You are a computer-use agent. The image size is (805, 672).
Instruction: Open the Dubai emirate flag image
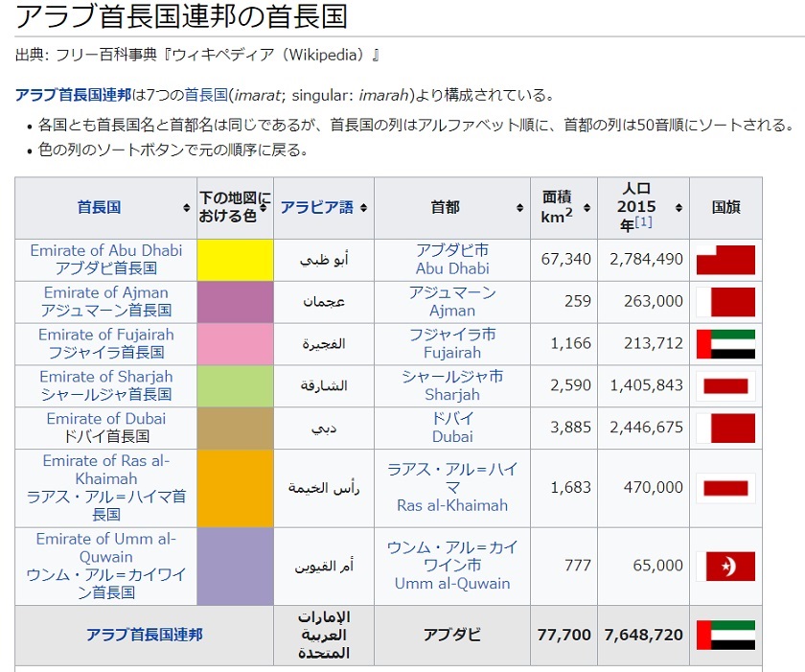click(725, 429)
